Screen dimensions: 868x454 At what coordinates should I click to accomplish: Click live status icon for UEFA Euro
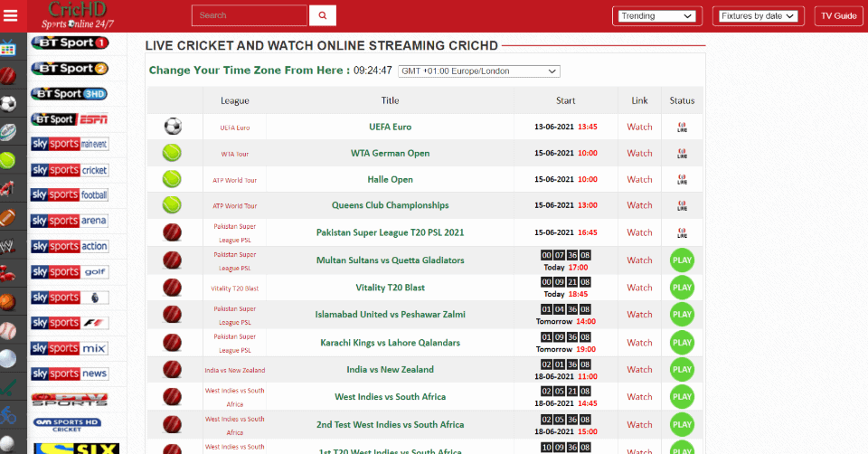(682, 128)
